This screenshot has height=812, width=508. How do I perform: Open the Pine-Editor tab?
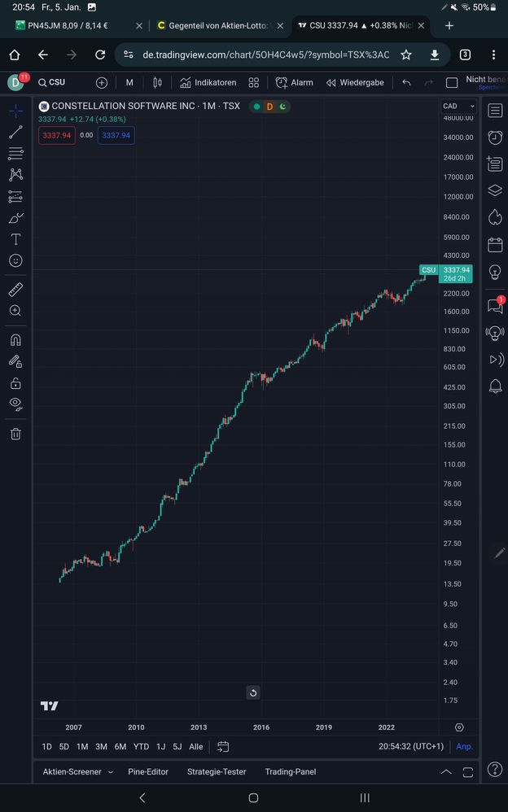click(148, 771)
